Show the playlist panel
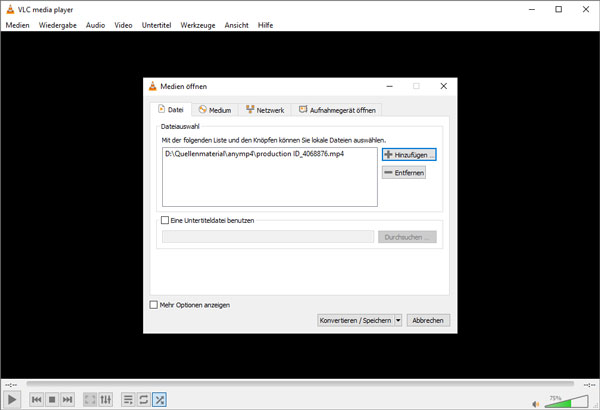Image resolution: width=600 pixels, height=410 pixels. tap(128, 400)
